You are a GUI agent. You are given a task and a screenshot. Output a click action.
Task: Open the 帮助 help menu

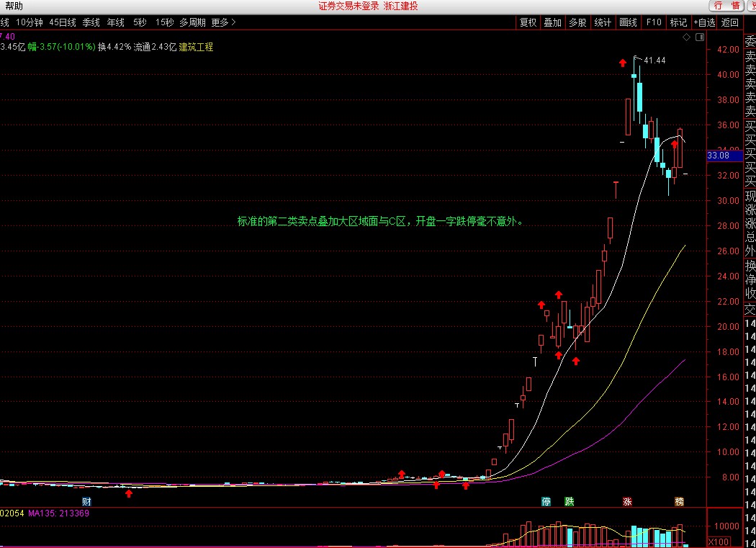click(x=14, y=6)
